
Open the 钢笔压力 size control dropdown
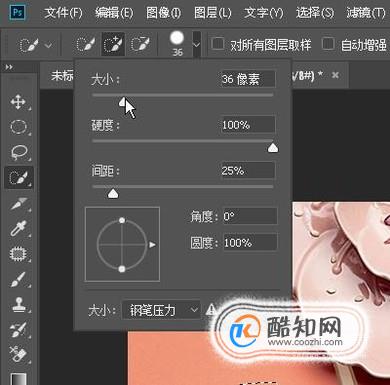pyautogui.click(x=161, y=310)
